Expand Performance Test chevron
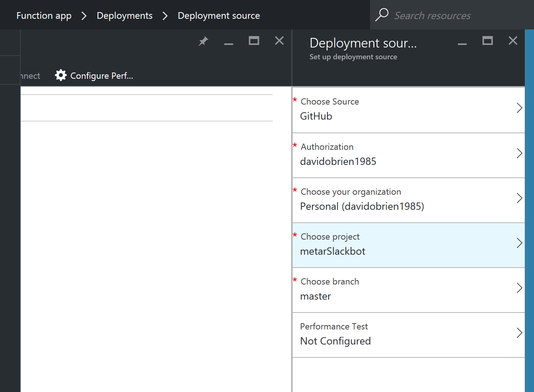Image resolution: width=534 pixels, height=392 pixels. [519, 333]
